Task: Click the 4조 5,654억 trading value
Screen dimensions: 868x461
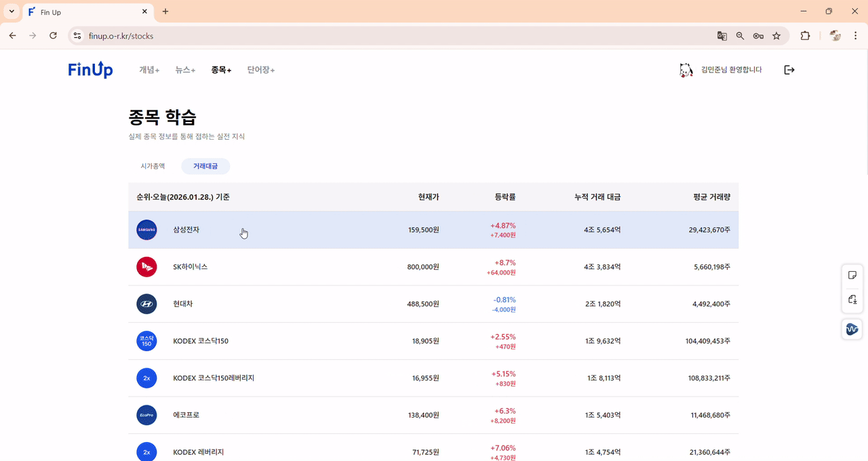Action: click(x=603, y=230)
